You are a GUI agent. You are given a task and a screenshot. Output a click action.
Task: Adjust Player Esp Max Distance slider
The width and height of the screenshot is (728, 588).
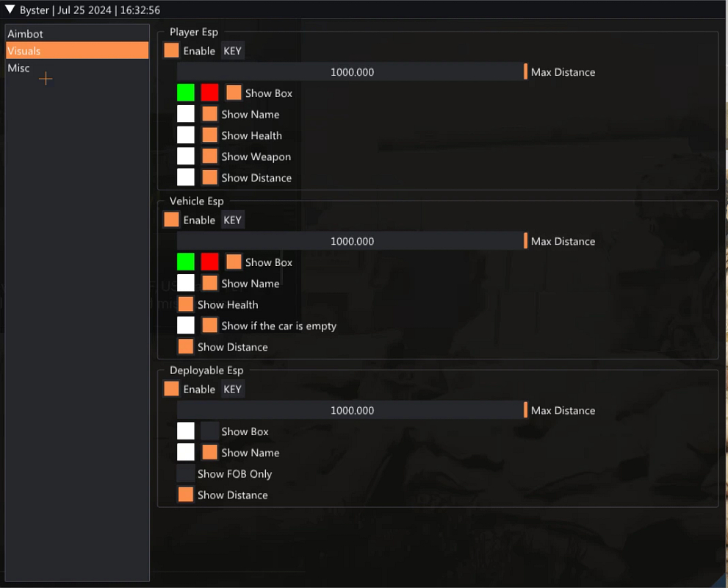[352, 72]
